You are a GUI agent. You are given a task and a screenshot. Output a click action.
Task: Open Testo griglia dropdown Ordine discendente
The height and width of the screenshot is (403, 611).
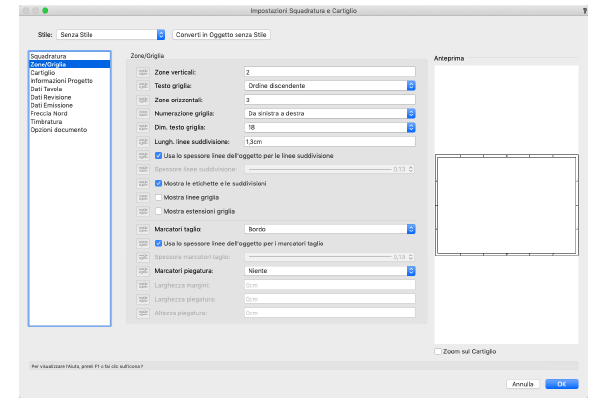tap(330, 86)
